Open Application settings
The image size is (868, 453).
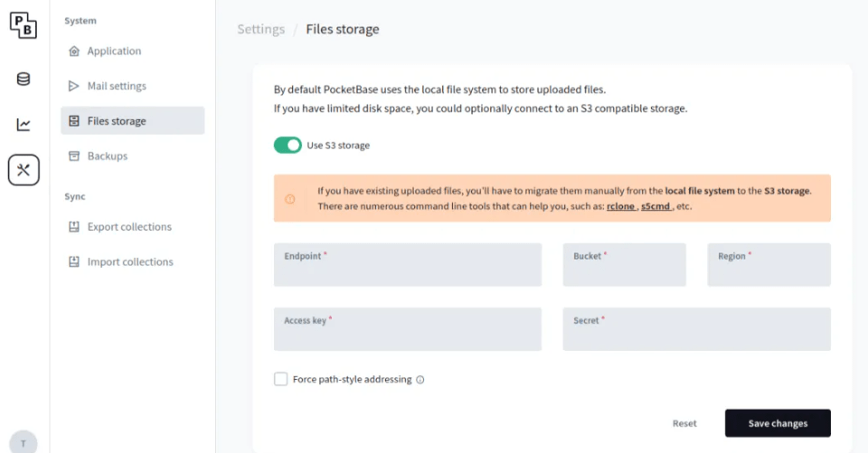[114, 52]
